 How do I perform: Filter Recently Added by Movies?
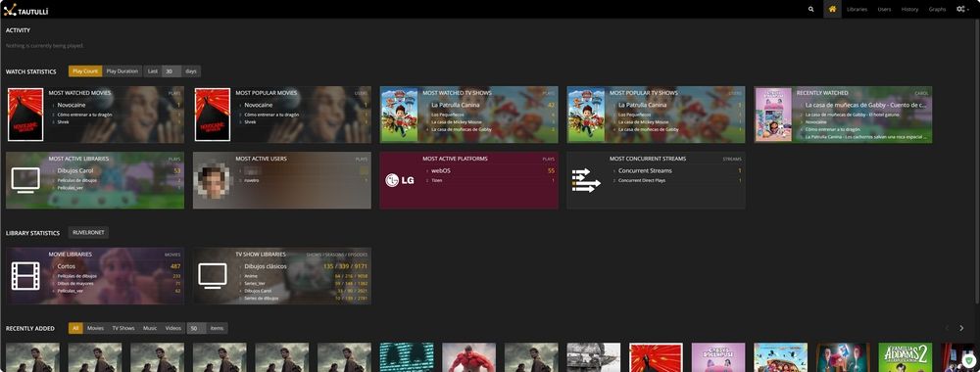[96, 328]
